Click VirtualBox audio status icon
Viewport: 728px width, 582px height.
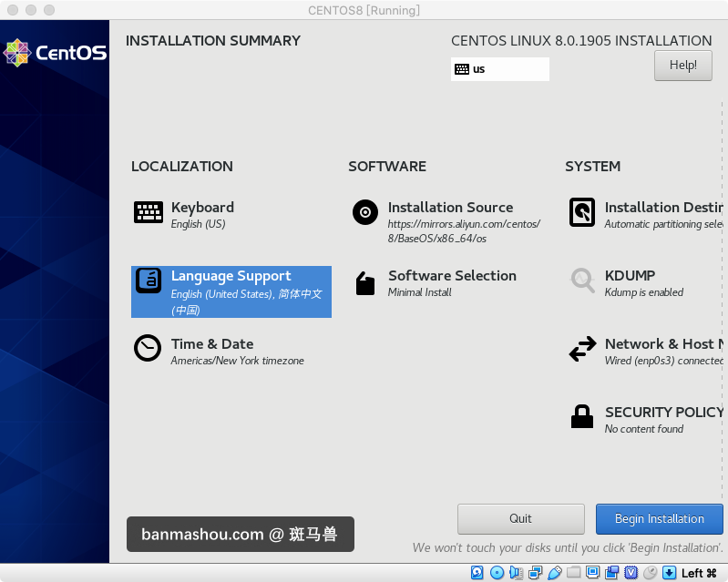pos(516,573)
